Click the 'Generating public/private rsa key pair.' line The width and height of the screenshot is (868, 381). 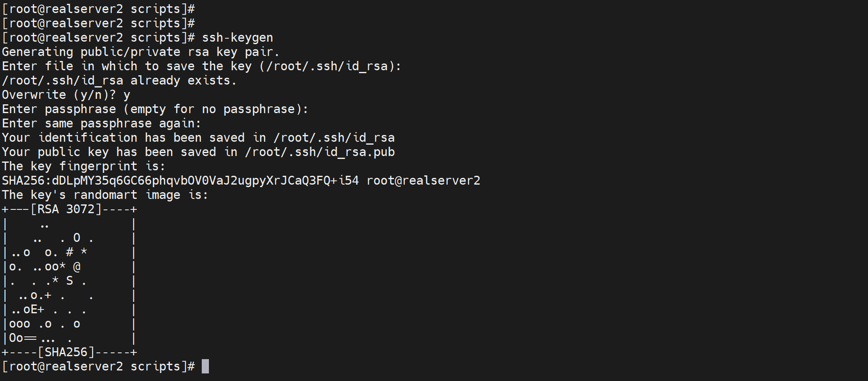pos(141,52)
